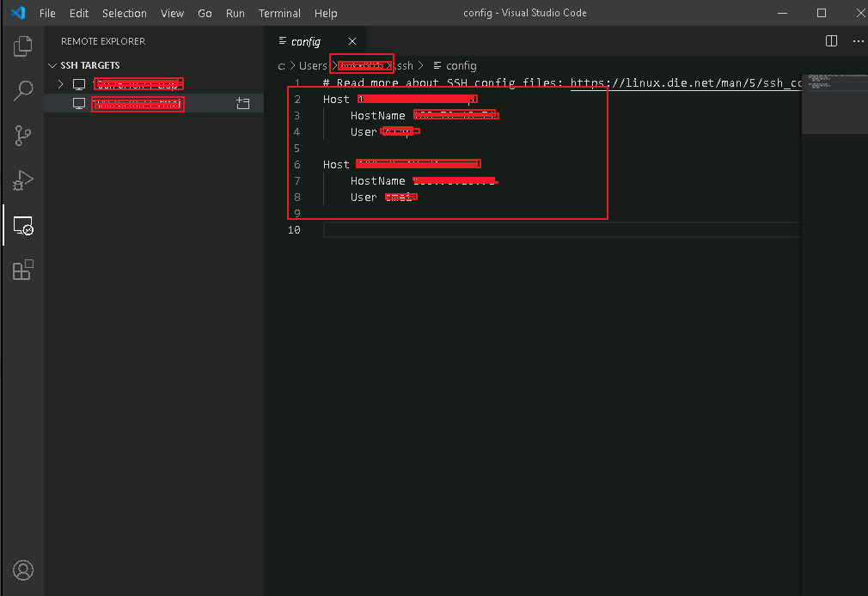868x596 pixels.
Task: Expand the SSH target that has a chevron
Action: (61, 84)
